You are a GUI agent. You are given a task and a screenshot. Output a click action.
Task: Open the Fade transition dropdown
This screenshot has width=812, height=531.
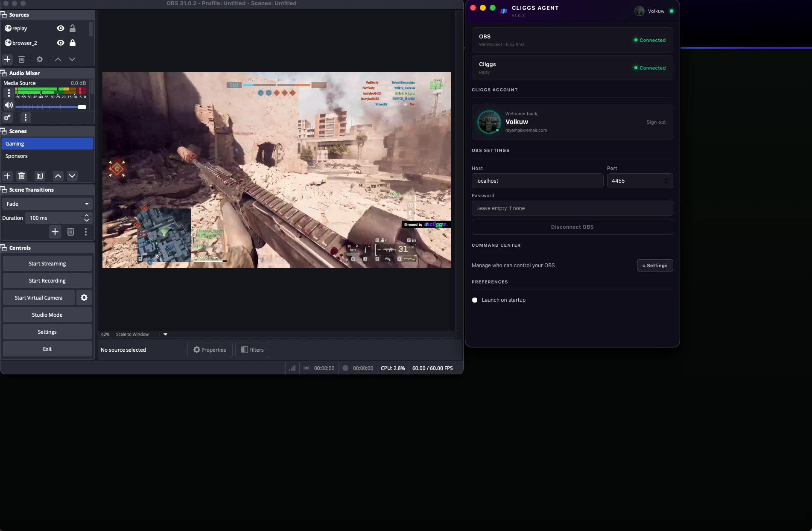(x=47, y=204)
